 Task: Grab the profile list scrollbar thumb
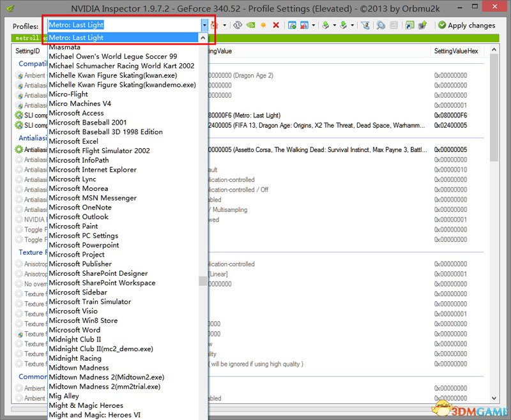pyautogui.click(x=202, y=281)
